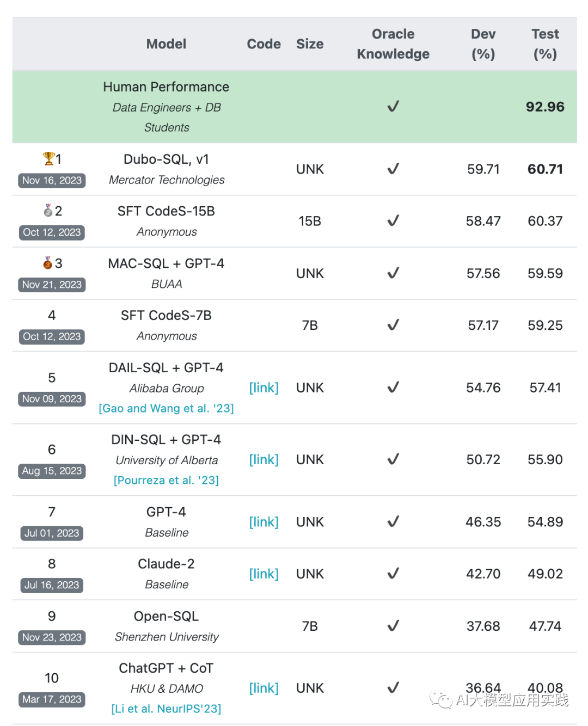This screenshot has height=726, width=588.
Task: Click the bronze medal icon beside rank 3
Action: click(x=48, y=263)
